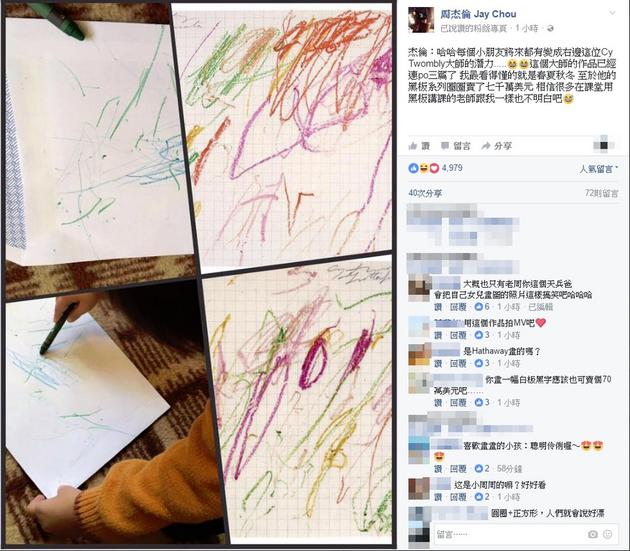Open the 人氣留言 comment sorting dropdown

pyautogui.click(x=598, y=169)
